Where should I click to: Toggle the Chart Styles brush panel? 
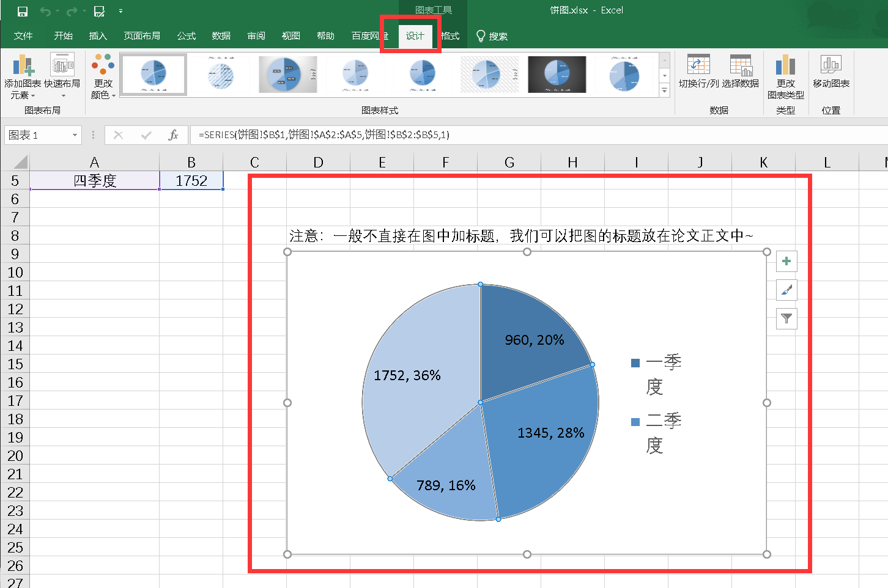[786, 290]
